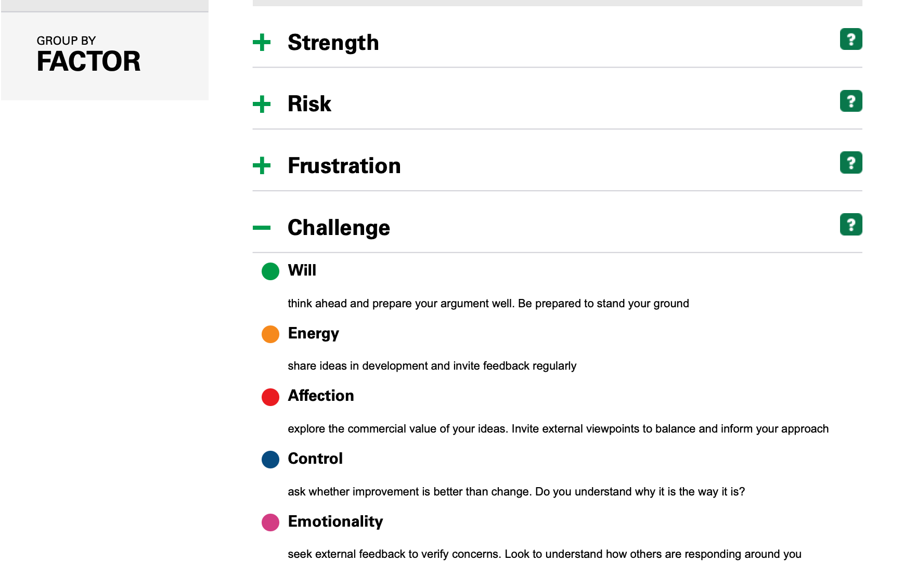
Task: Open help icon for Risk
Action: click(851, 101)
